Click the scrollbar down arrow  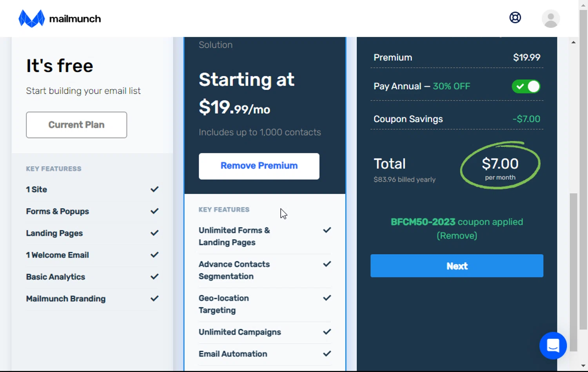pos(584,366)
